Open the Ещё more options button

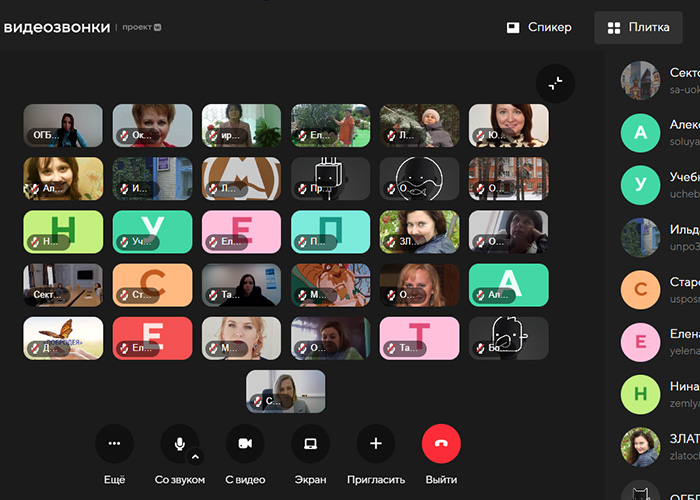[x=114, y=443]
